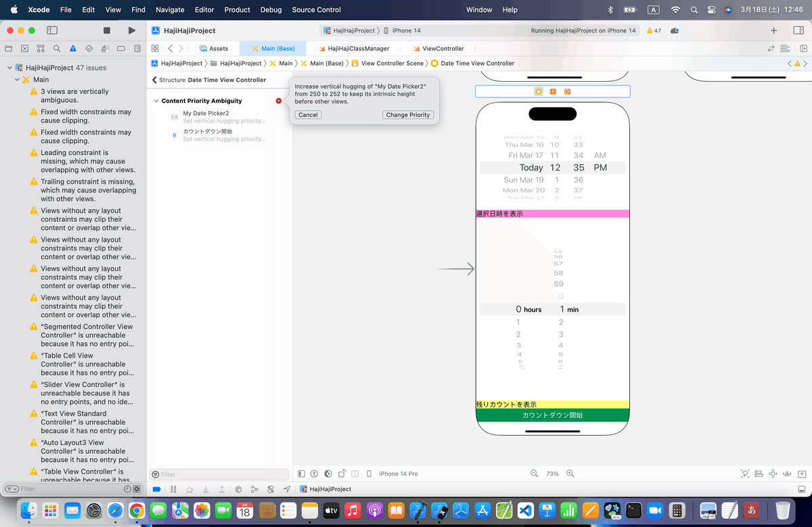Open the Debug Memory Graph icon
This screenshot has height=527, width=812.
pos(254,489)
